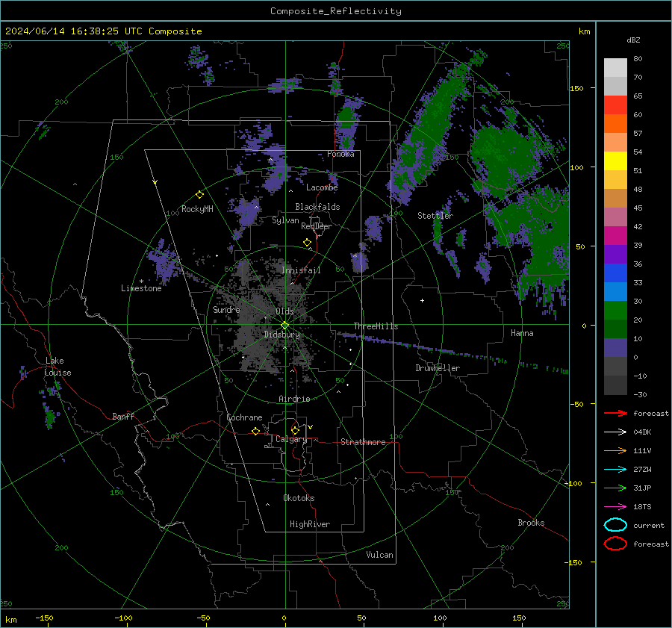Click the purple-blue swatch between 0 and 10
The image size is (672, 628).
point(615,348)
